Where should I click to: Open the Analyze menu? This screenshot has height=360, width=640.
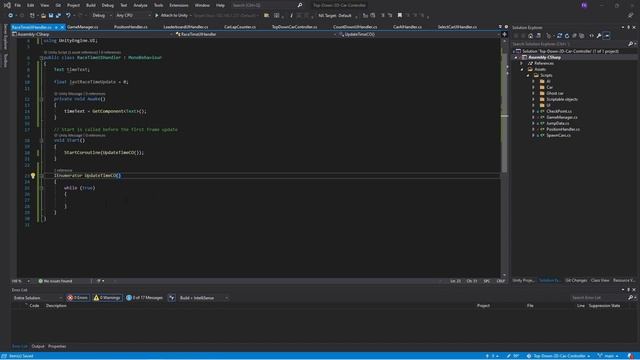(140, 5)
